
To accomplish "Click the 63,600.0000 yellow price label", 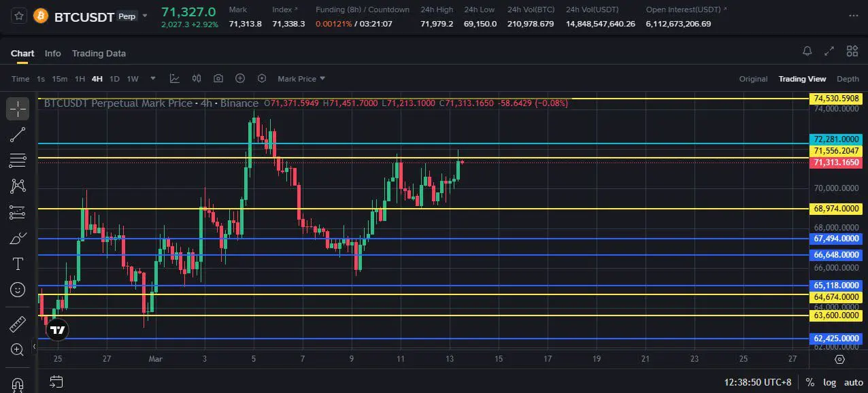I will coord(836,315).
